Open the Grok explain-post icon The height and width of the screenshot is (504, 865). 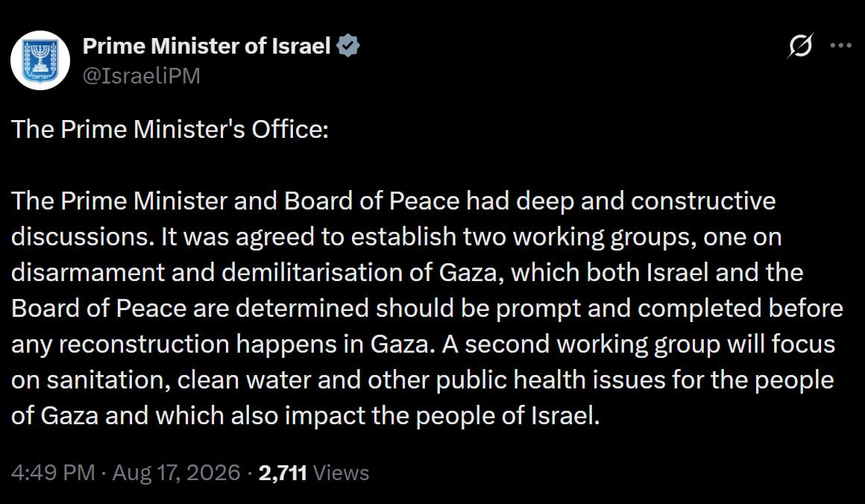(x=800, y=45)
